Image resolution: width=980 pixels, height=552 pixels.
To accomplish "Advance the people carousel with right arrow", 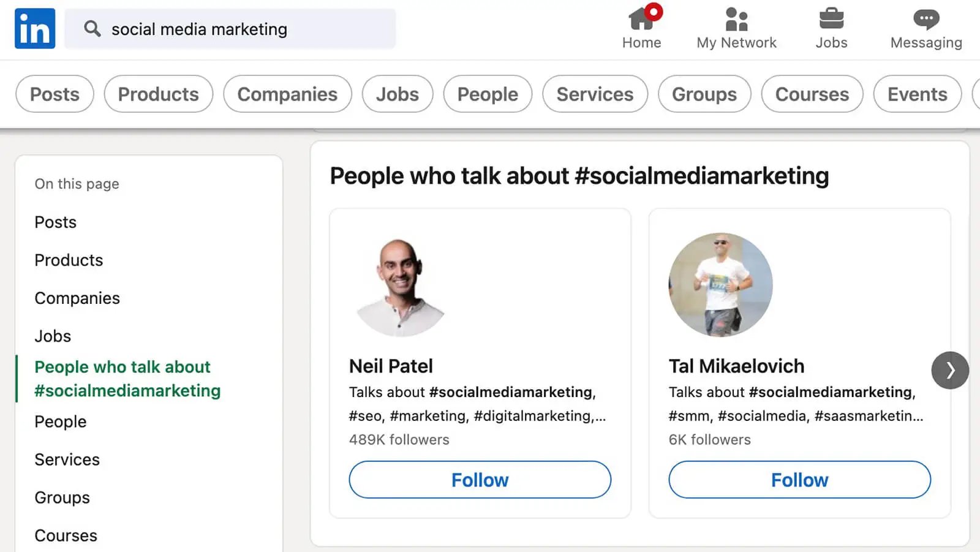I will pyautogui.click(x=950, y=370).
